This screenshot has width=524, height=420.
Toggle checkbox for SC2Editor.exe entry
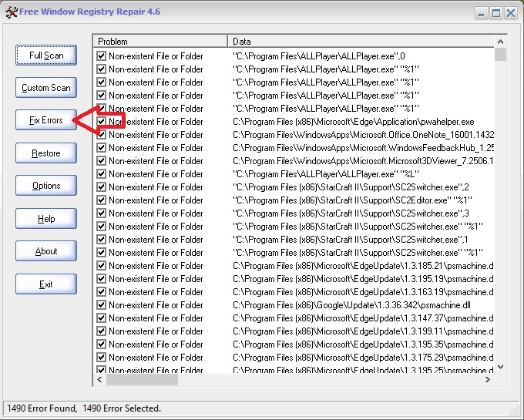tap(102, 200)
